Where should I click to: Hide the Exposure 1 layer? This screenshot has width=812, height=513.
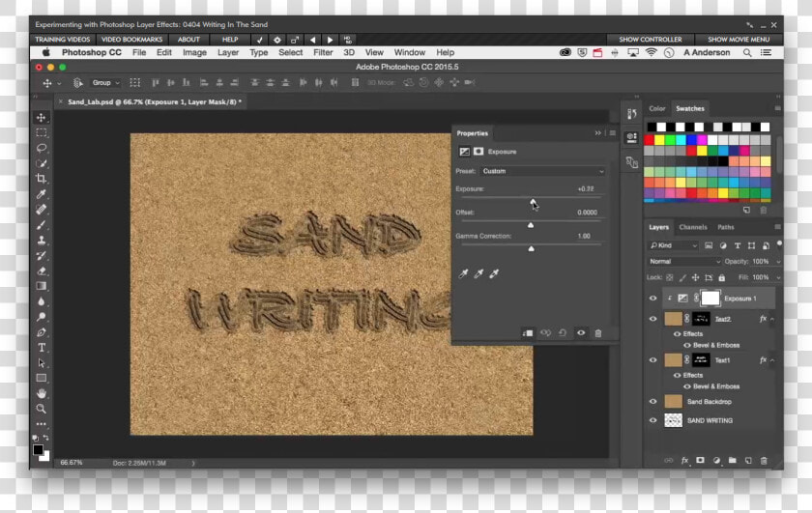coord(653,299)
